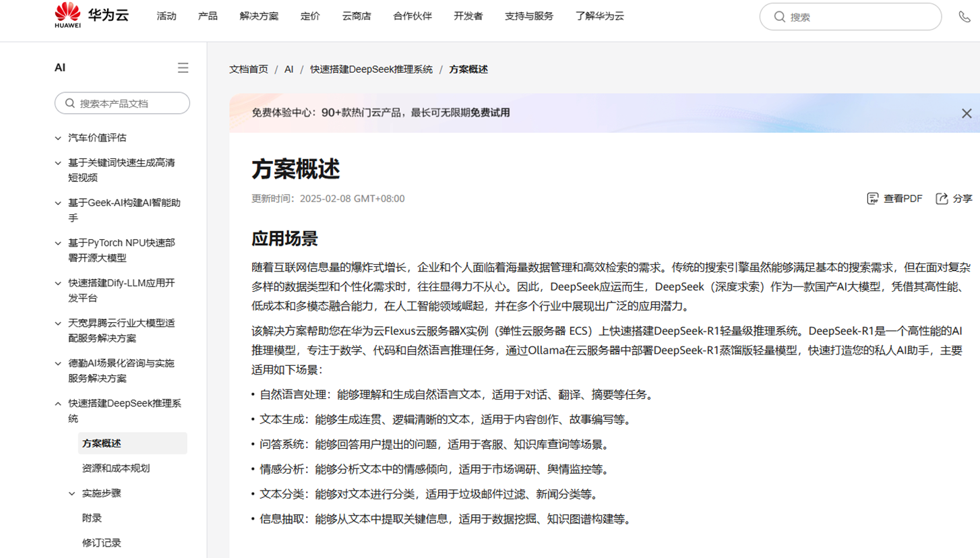Open the 开发者 menu
The image size is (980, 558).
click(468, 16)
